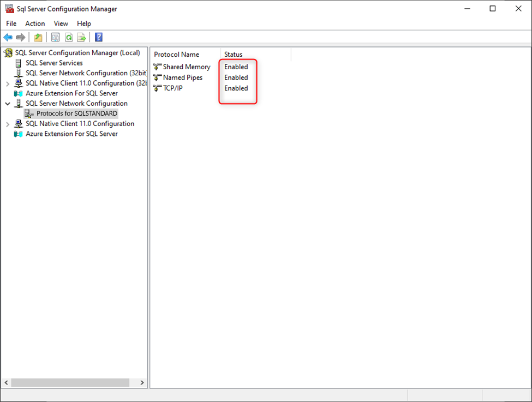Image resolution: width=532 pixels, height=402 pixels.
Task: Click the Status column header
Action: click(234, 55)
